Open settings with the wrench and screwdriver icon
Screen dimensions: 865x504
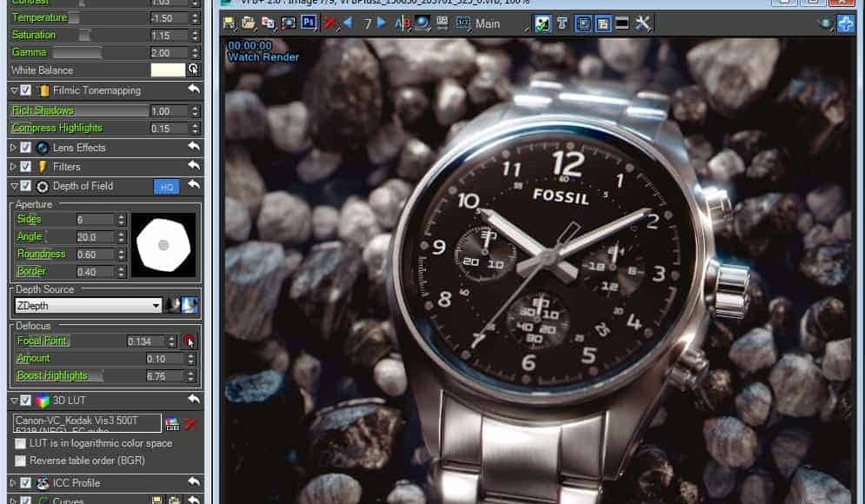643,23
